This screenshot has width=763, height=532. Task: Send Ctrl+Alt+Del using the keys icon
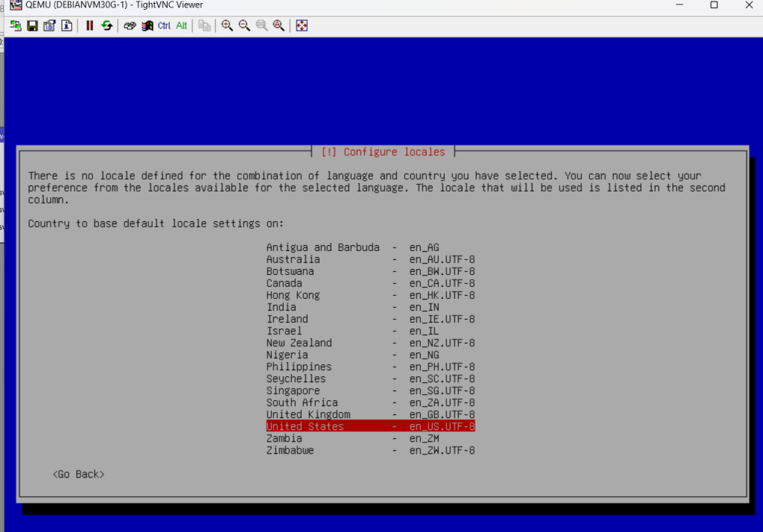point(130,25)
